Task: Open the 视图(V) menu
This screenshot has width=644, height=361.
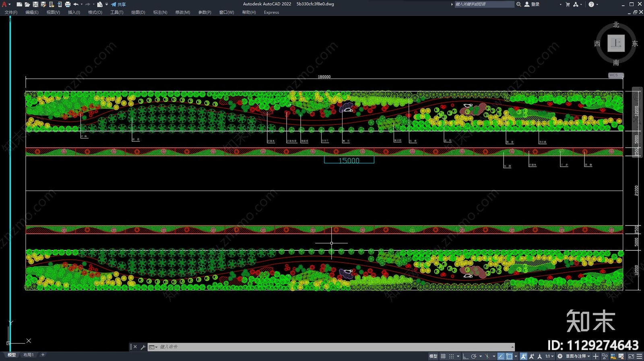Action: [53, 12]
